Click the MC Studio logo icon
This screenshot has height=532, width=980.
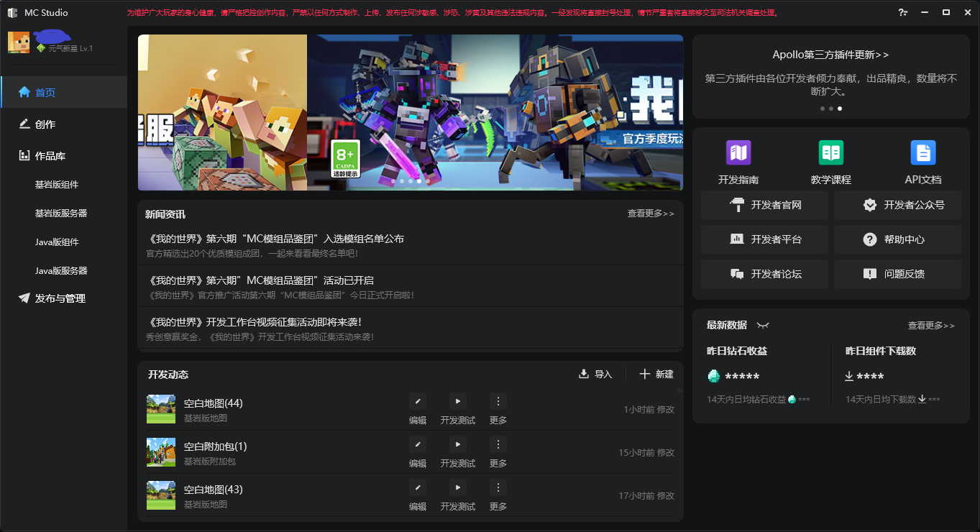point(12,13)
